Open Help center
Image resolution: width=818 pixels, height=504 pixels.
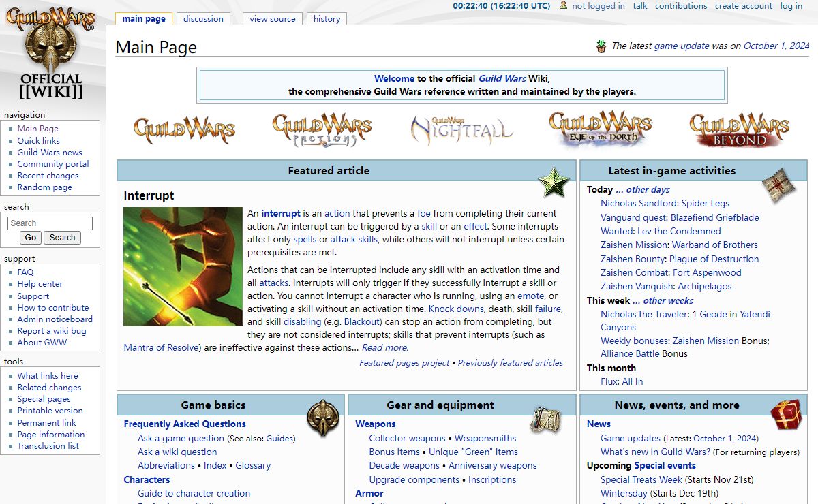click(x=40, y=284)
